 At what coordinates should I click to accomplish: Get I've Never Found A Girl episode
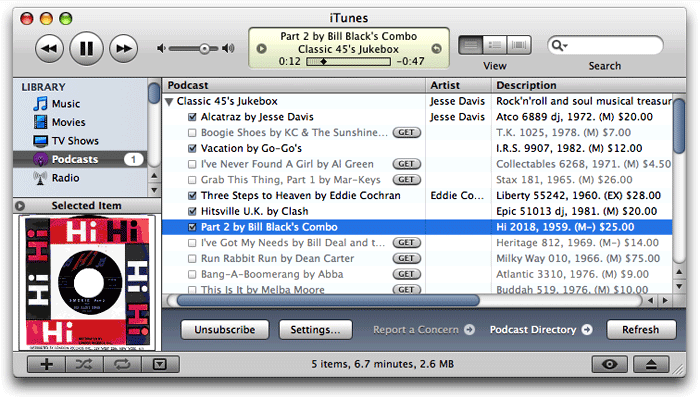pos(406,164)
